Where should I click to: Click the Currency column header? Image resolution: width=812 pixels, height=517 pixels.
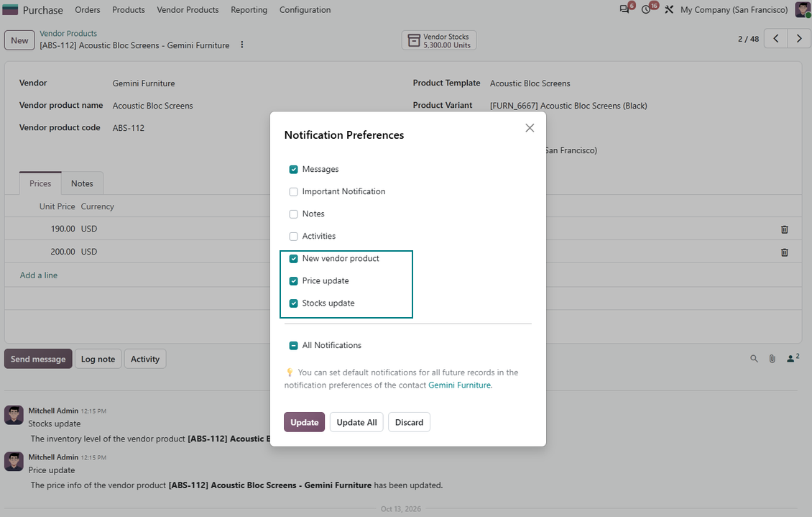tap(97, 206)
